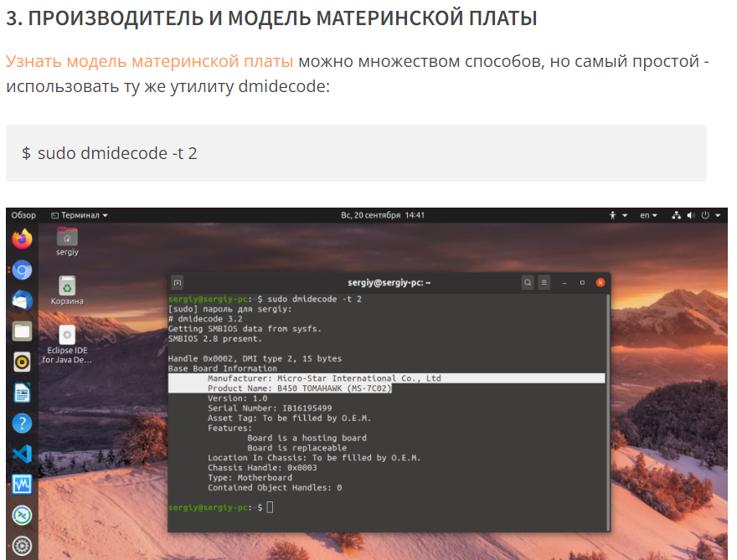Click the terminal prompt cursor at bottom
The width and height of the screenshot is (737, 560).
pyautogui.click(x=270, y=507)
